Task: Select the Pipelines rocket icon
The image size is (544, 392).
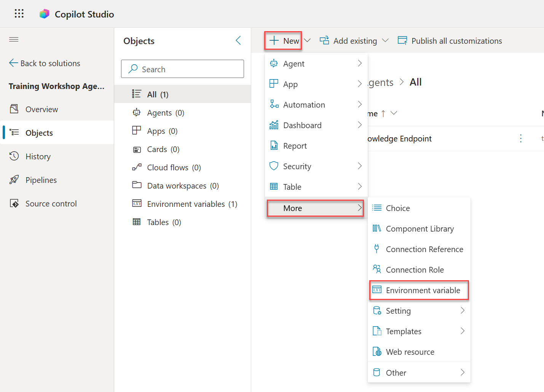Action: (14, 180)
